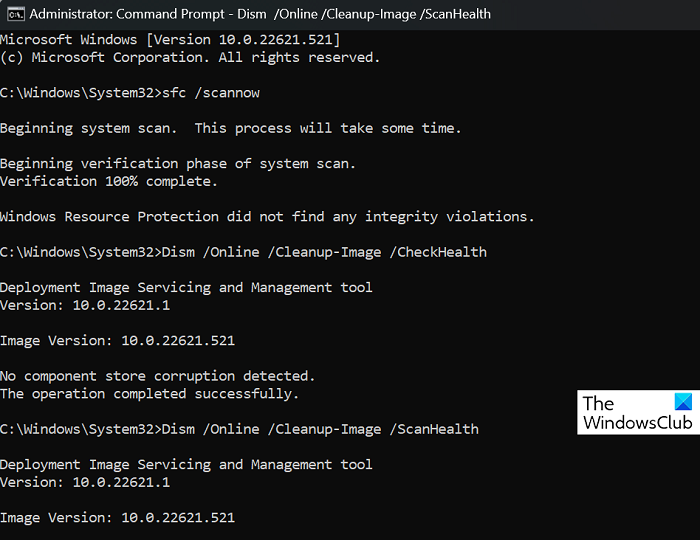700x540 pixels.
Task: Click the Microsoft Corporation copyright line
Action: coord(190,57)
